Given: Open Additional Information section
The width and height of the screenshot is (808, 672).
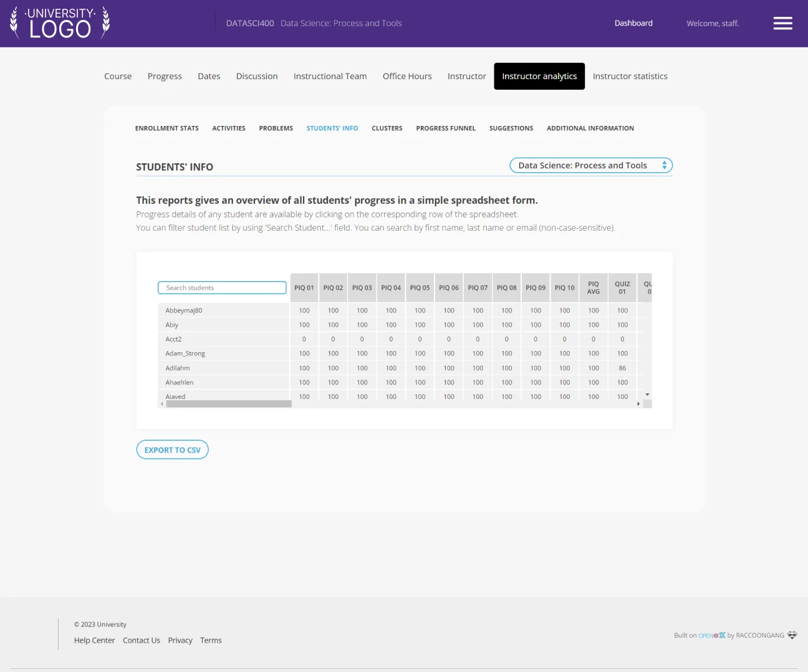Looking at the screenshot, I should pyautogui.click(x=590, y=128).
